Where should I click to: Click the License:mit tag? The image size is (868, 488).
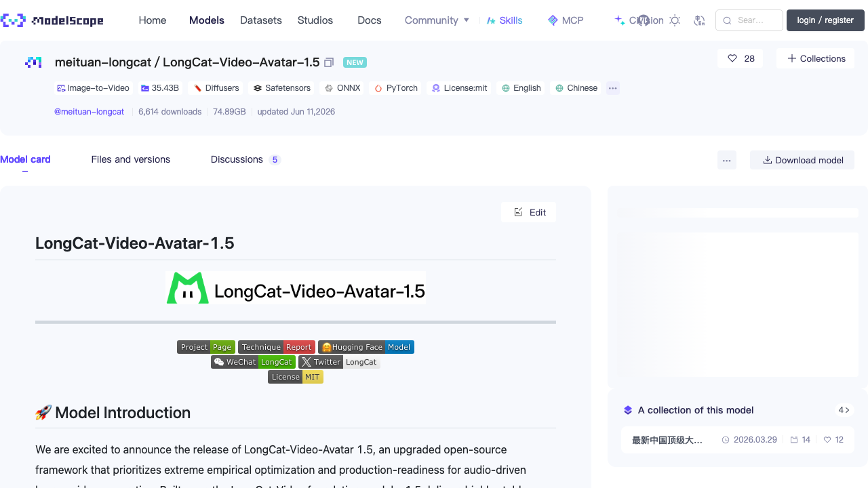tap(460, 88)
